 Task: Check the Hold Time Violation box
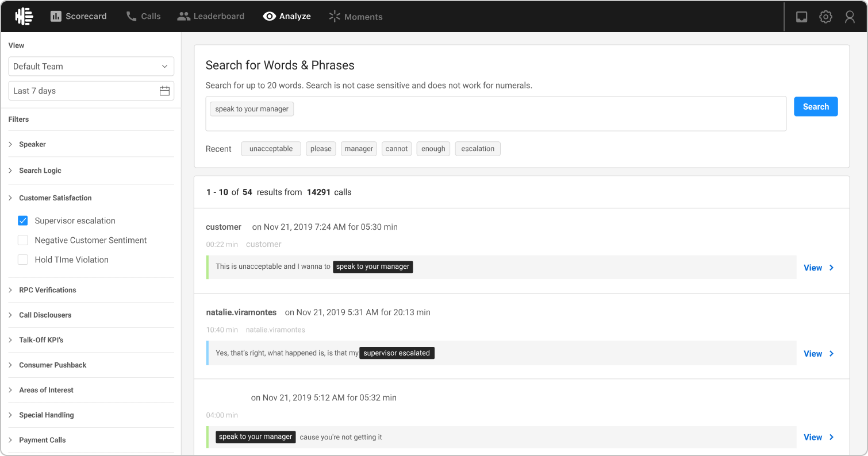click(x=23, y=260)
